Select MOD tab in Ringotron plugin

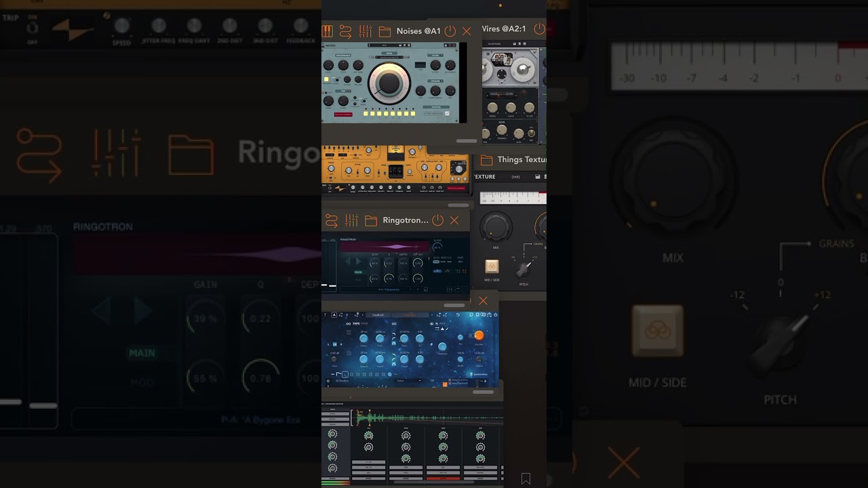(358, 279)
